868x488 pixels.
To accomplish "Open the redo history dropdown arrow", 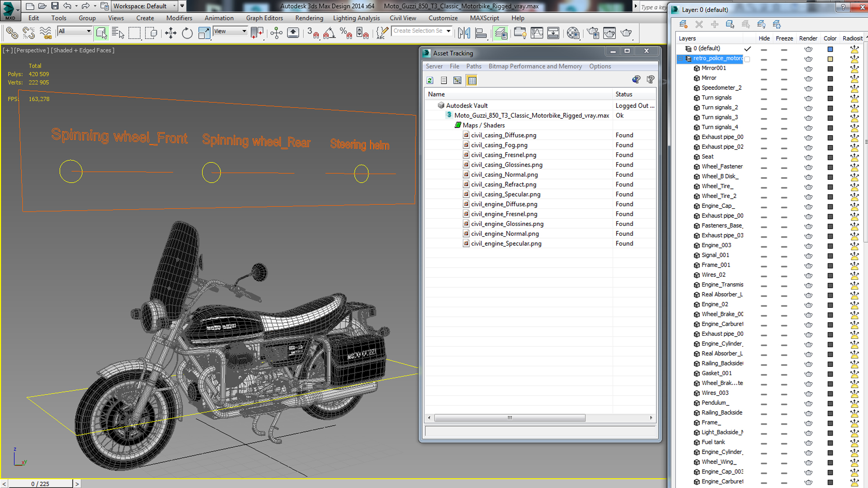I will (x=94, y=6).
